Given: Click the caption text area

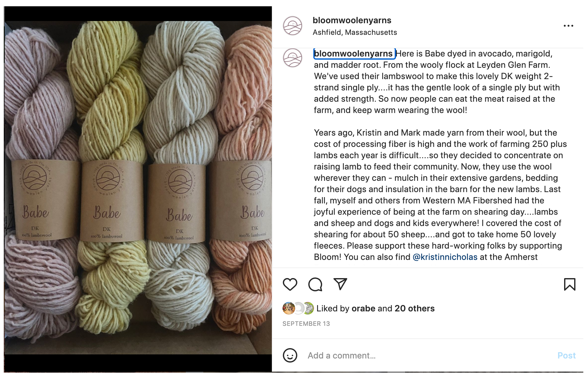Looking at the screenshot, I should pyautogui.click(x=440, y=155).
